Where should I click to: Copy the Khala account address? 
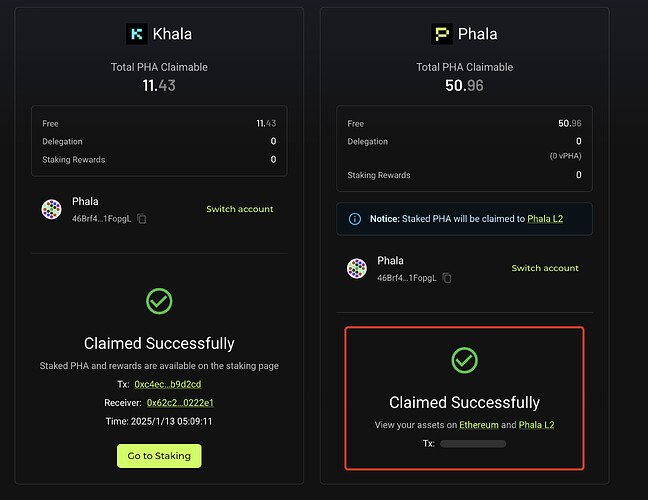click(x=142, y=218)
